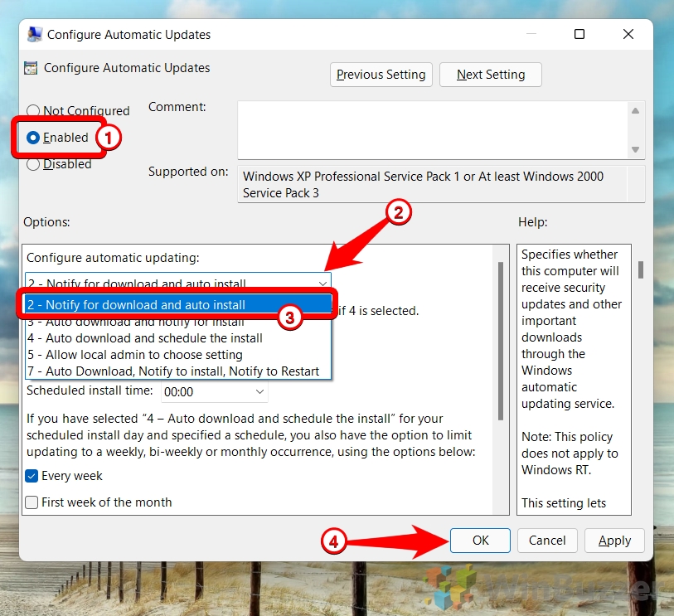Open the Scheduled install time 00:00 dropdown
The image size is (674, 616).
tap(215, 392)
